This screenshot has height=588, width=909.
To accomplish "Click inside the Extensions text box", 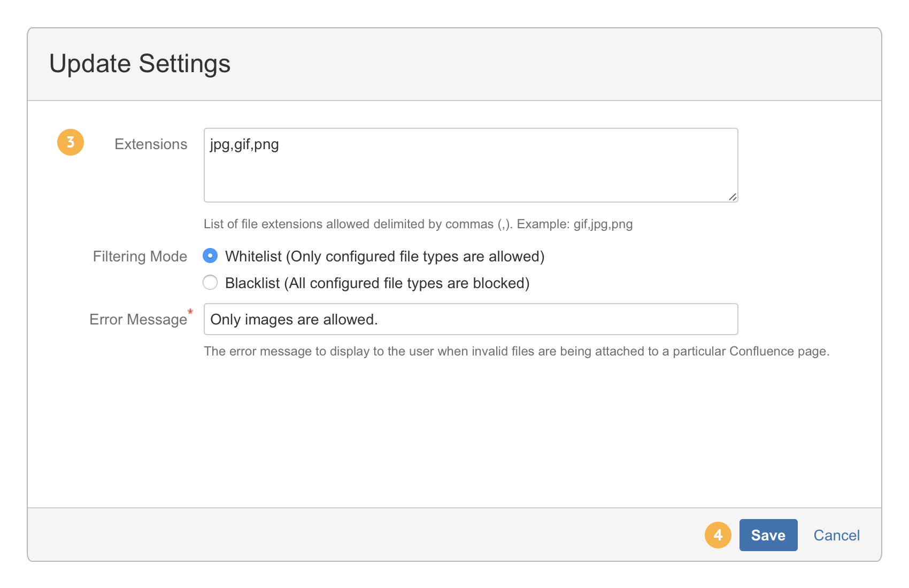I will 469,164.
